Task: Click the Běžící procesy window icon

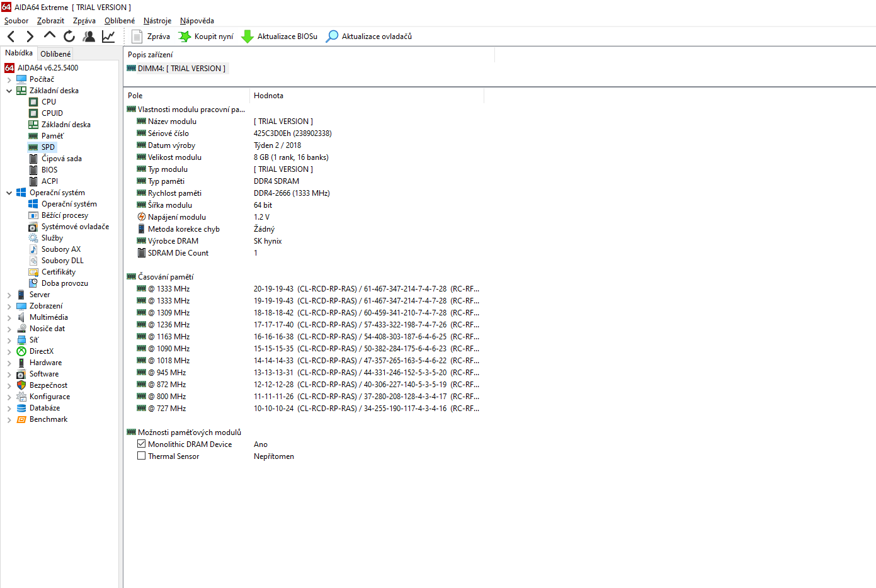Action: pyautogui.click(x=33, y=215)
